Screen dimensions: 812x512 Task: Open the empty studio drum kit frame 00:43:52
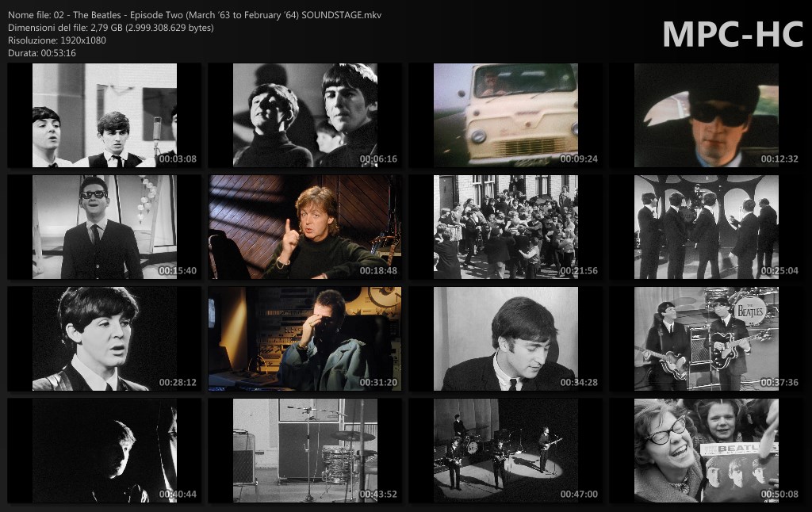point(304,451)
